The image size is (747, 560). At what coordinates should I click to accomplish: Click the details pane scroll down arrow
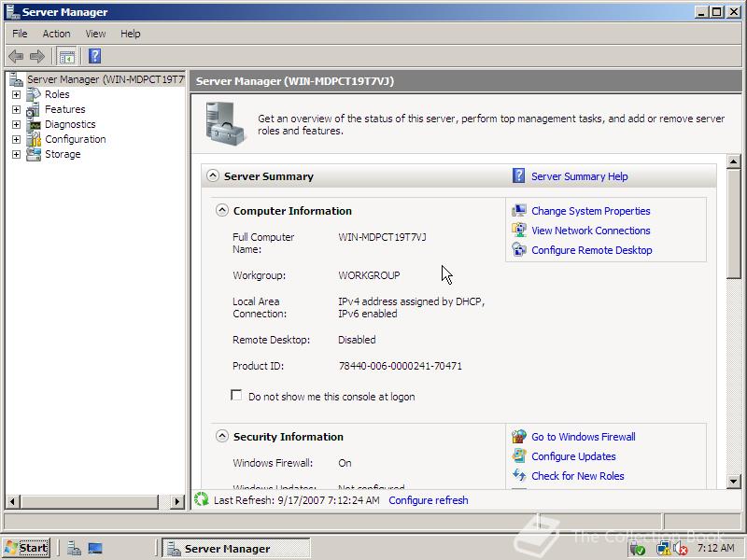734,481
